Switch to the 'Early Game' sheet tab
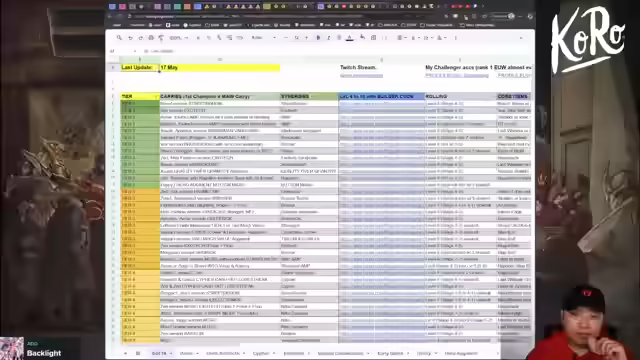This screenshot has height=360, width=640. pos(390,353)
